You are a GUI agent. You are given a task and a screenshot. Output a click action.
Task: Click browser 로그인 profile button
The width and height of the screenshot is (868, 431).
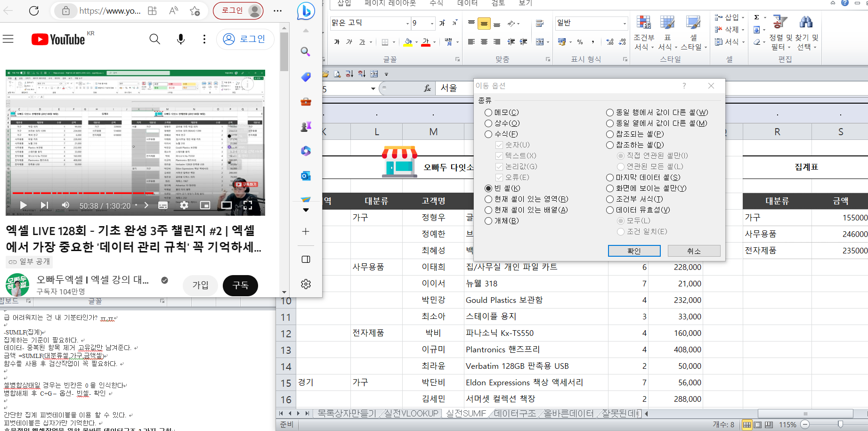[238, 10]
